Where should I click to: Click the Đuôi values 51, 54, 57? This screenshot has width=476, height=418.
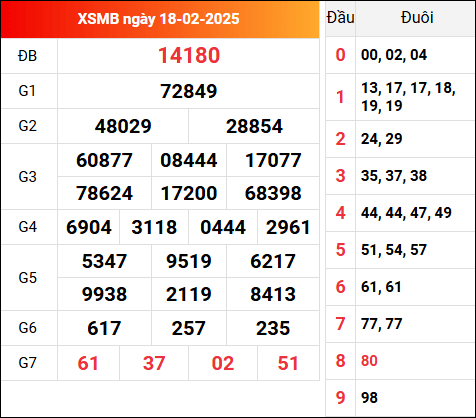(394, 250)
